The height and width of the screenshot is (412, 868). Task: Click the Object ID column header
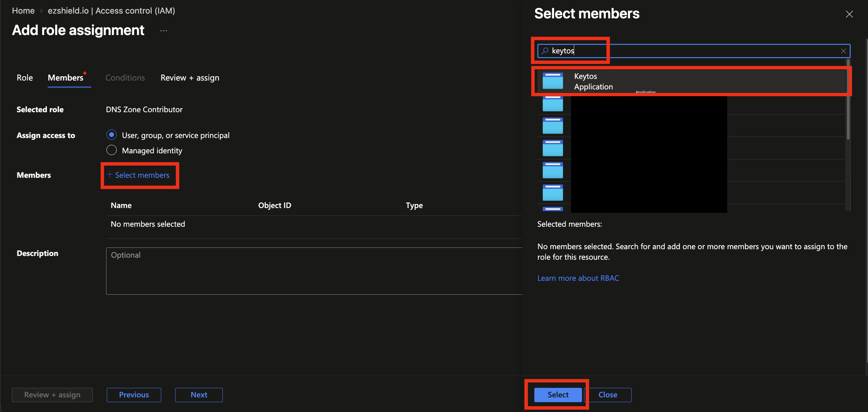click(x=274, y=205)
